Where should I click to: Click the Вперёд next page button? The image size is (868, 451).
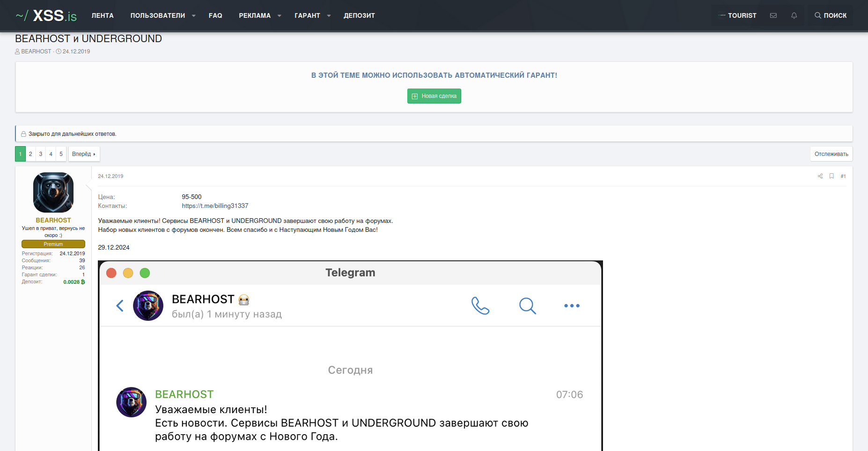click(x=84, y=154)
